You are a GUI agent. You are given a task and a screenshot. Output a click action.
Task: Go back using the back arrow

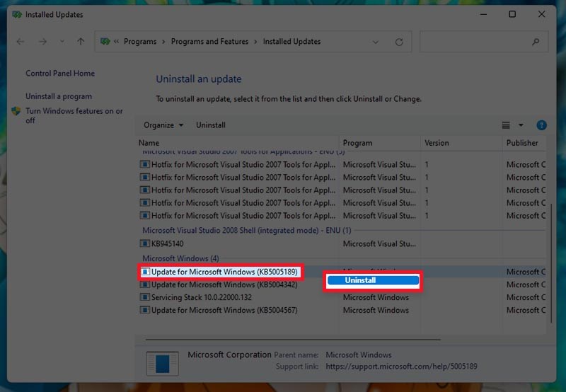pos(21,42)
